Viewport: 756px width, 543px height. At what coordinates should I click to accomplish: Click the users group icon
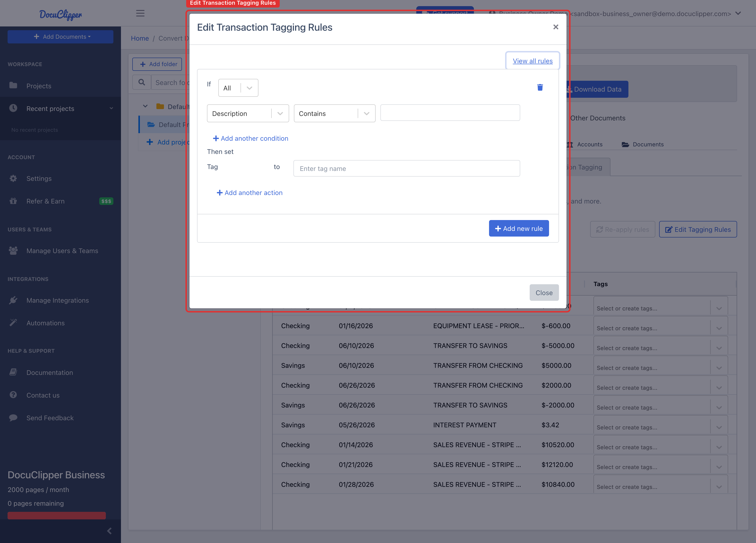pos(13,250)
